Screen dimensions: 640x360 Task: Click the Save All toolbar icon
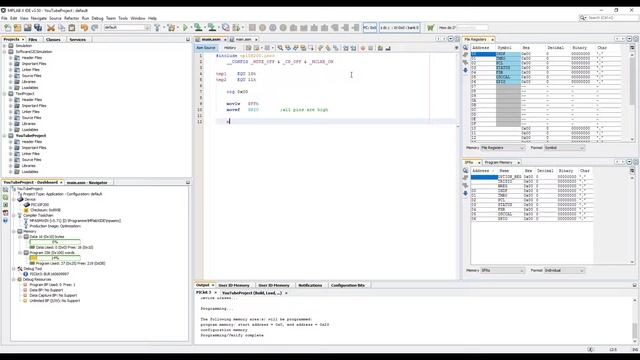pos(38,28)
